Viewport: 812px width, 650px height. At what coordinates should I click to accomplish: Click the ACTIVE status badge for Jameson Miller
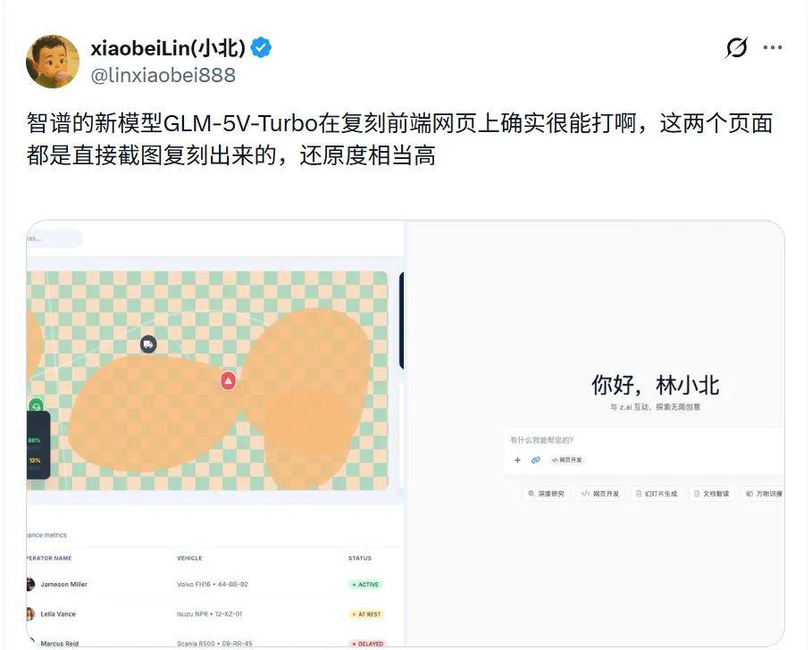365,584
